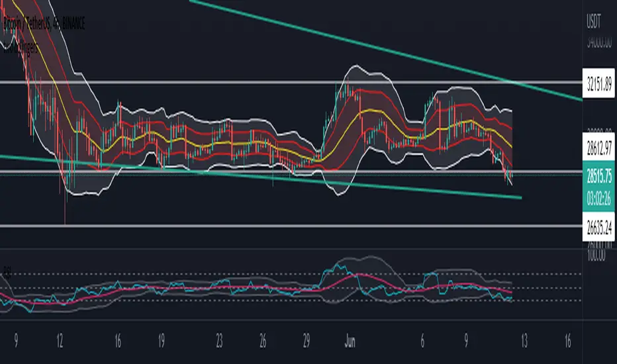Screen dimensions: 617x364
Task: Click the 29 date label on time axis
Action: (x=307, y=341)
